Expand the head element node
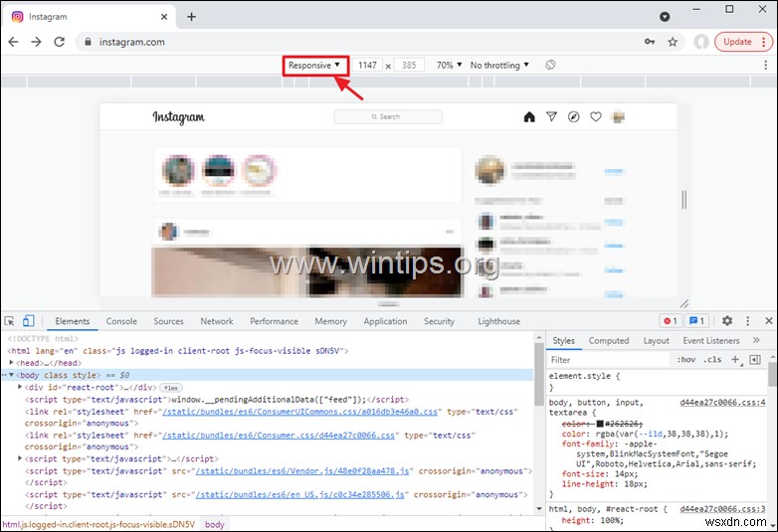This screenshot has height=532, width=778. point(11,362)
